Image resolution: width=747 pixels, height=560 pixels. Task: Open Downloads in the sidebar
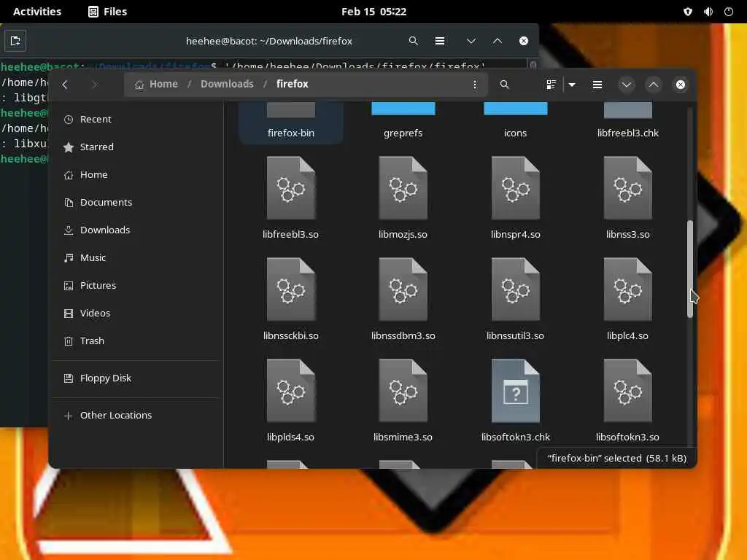click(136, 230)
